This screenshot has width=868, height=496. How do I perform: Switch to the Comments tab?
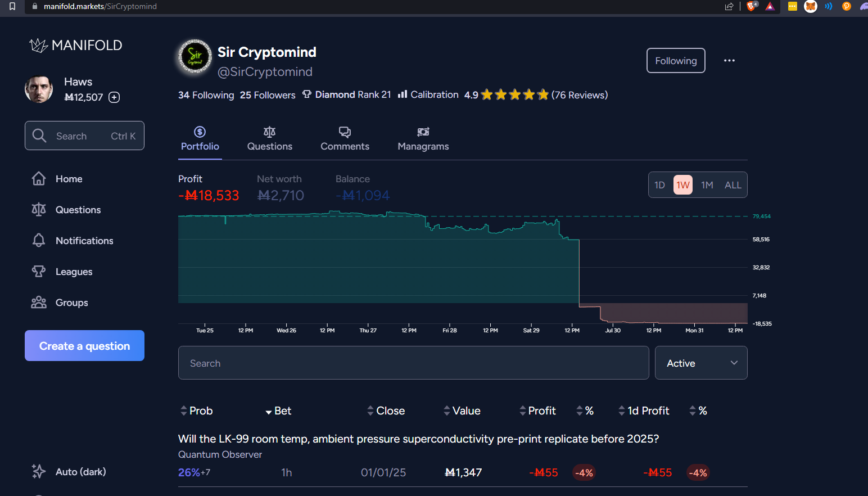tap(345, 139)
